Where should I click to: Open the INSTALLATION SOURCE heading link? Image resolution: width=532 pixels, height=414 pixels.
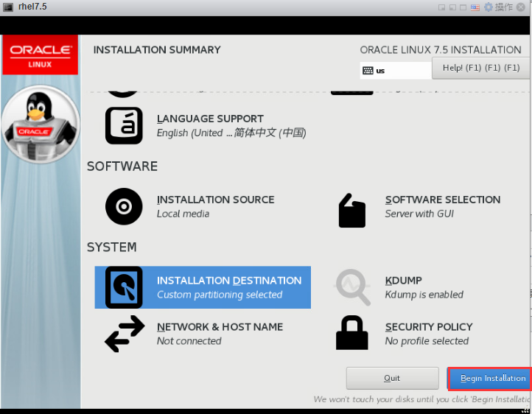(x=215, y=200)
